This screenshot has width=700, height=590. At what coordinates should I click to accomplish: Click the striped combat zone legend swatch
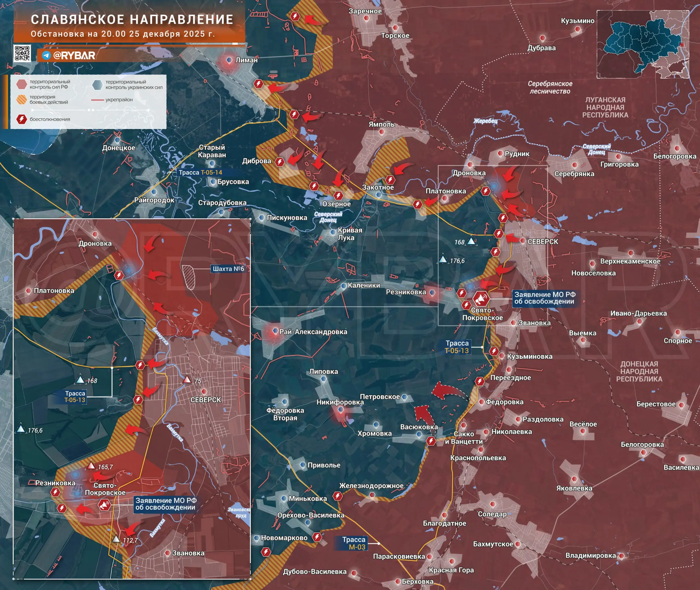click(x=22, y=99)
